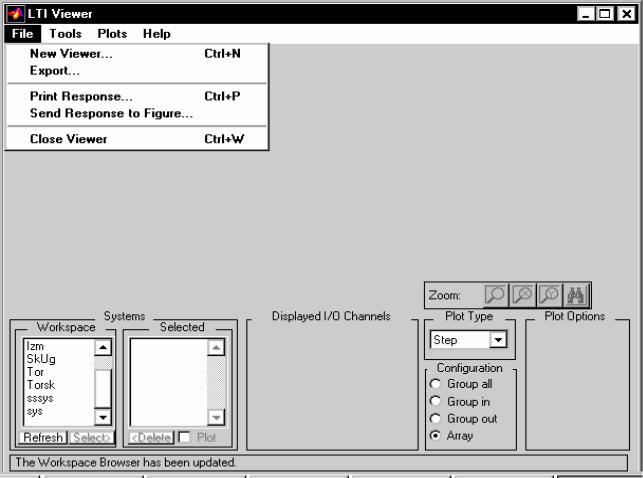Select the Group in configuration

tap(460, 401)
